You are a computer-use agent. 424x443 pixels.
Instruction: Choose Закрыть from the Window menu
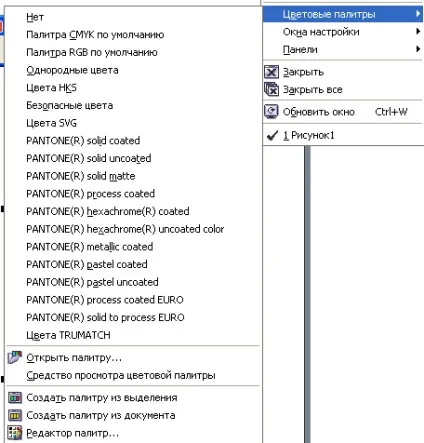[343, 72]
